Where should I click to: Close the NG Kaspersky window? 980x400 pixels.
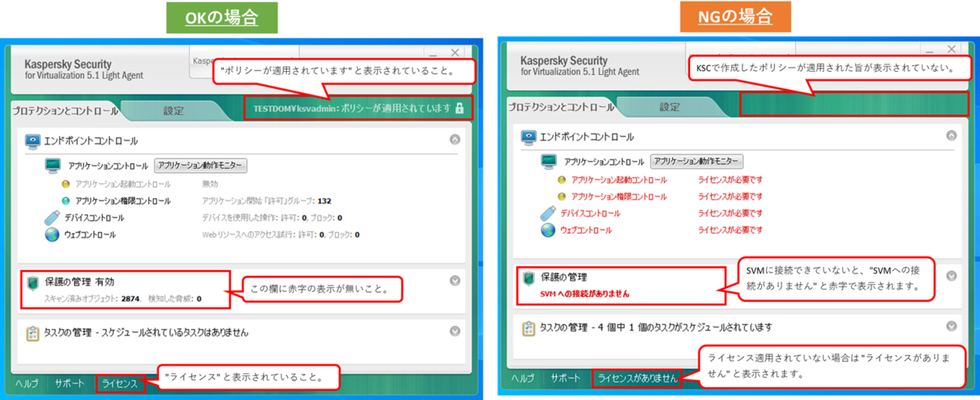(951, 50)
